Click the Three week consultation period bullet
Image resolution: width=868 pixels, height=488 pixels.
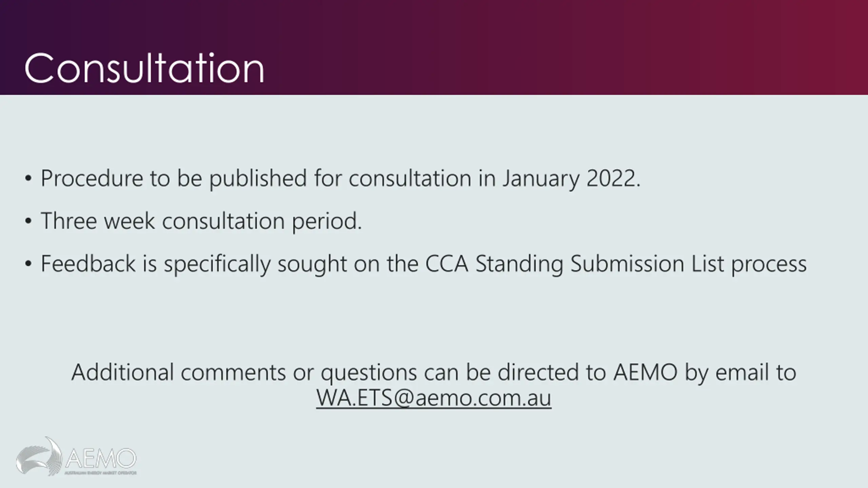[x=201, y=221]
